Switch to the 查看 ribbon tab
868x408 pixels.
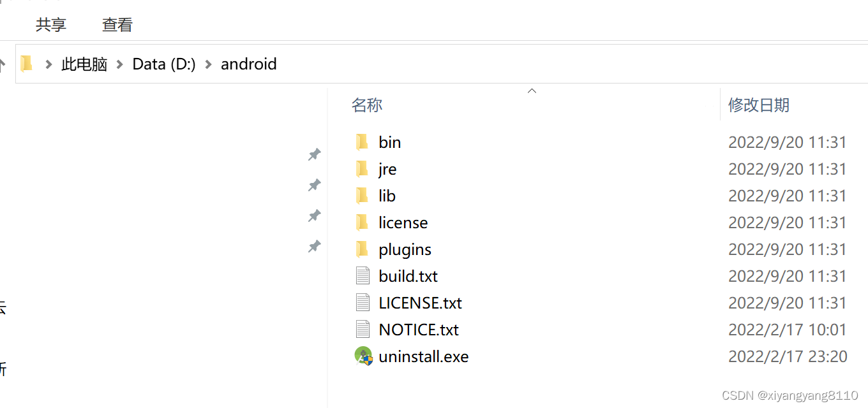tap(117, 24)
